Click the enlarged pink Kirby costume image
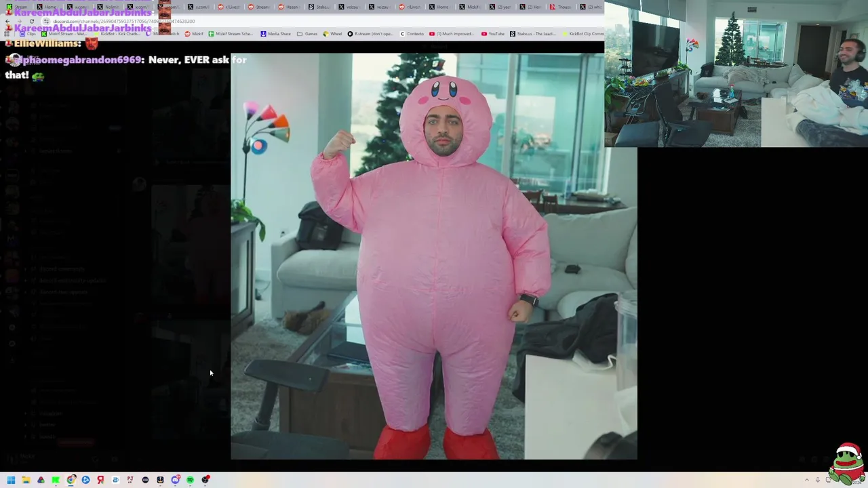This screenshot has height=488, width=868. pyautogui.click(x=434, y=256)
